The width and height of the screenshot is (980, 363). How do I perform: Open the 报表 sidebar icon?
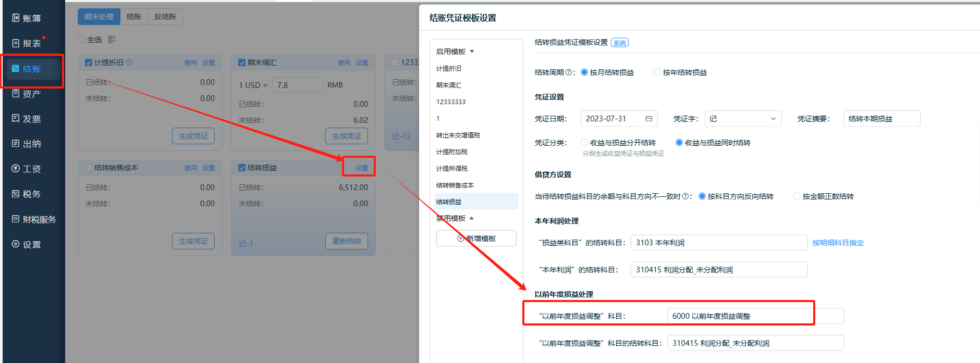click(16, 43)
